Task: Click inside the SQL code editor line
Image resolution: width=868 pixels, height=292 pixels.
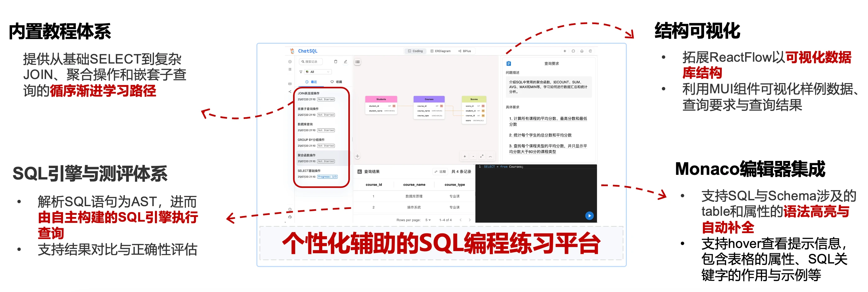Action: pyautogui.click(x=504, y=166)
